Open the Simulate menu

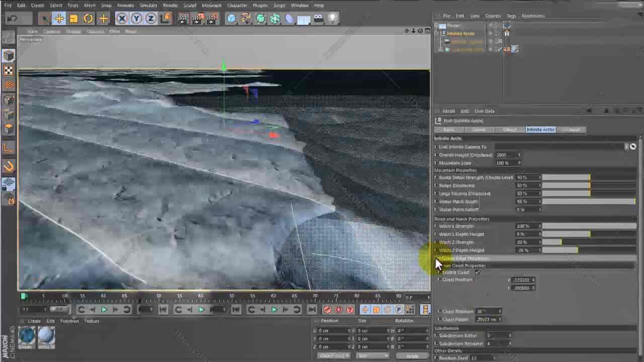coord(148,5)
